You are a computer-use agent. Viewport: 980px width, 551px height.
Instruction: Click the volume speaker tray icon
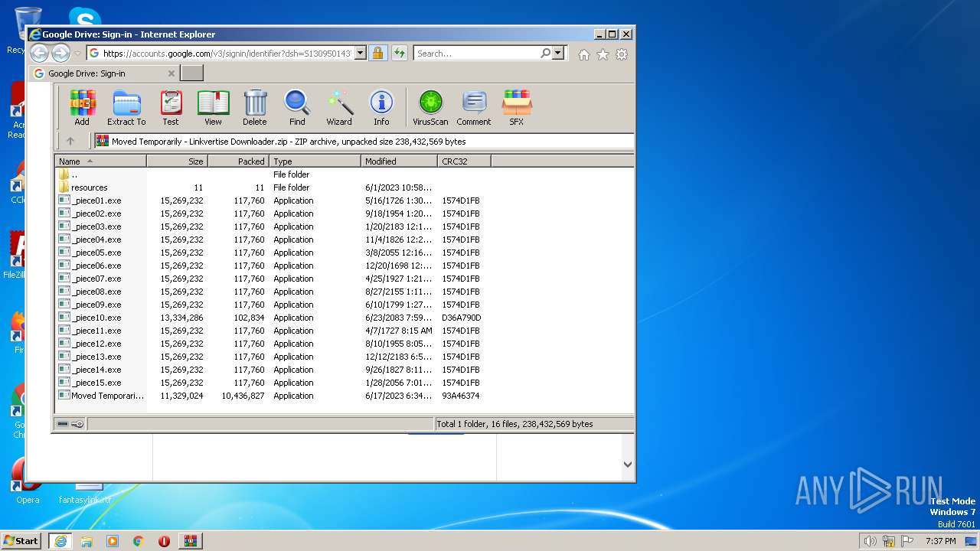[x=870, y=541]
